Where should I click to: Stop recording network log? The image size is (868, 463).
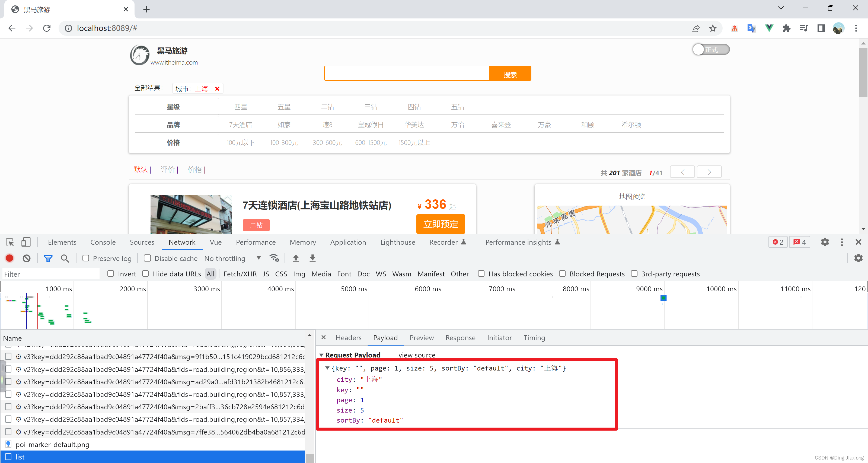(9, 258)
